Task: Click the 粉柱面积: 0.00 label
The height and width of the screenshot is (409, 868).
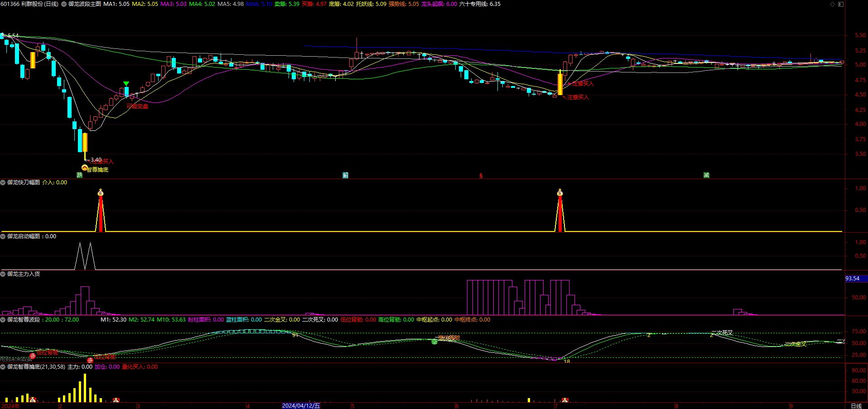Action: tap(206, 320)
